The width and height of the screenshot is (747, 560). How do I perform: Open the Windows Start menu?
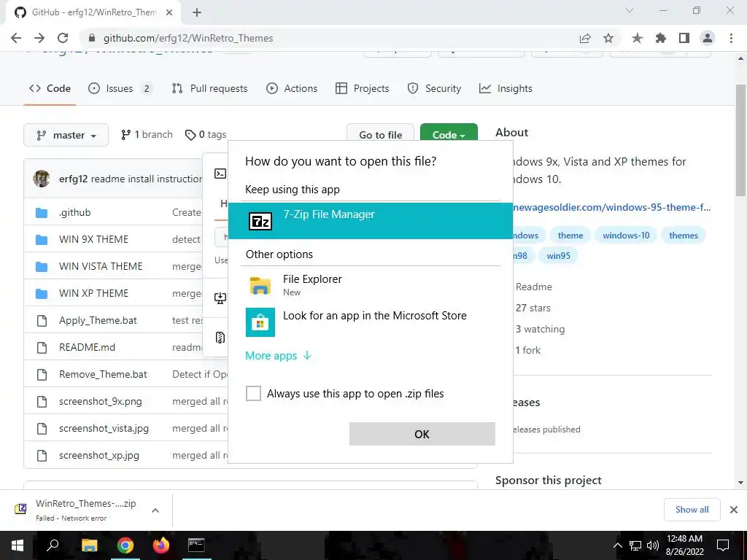coord(18,545)
